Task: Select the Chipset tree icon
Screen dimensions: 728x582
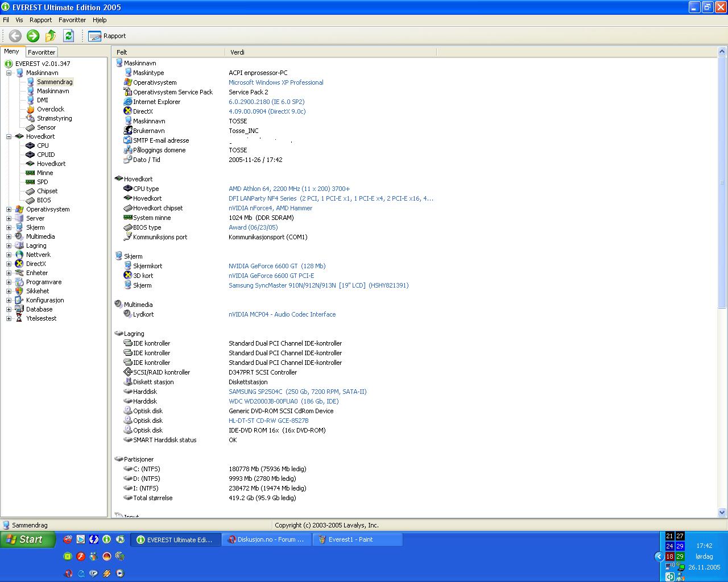Action: [x=31, y=191]
